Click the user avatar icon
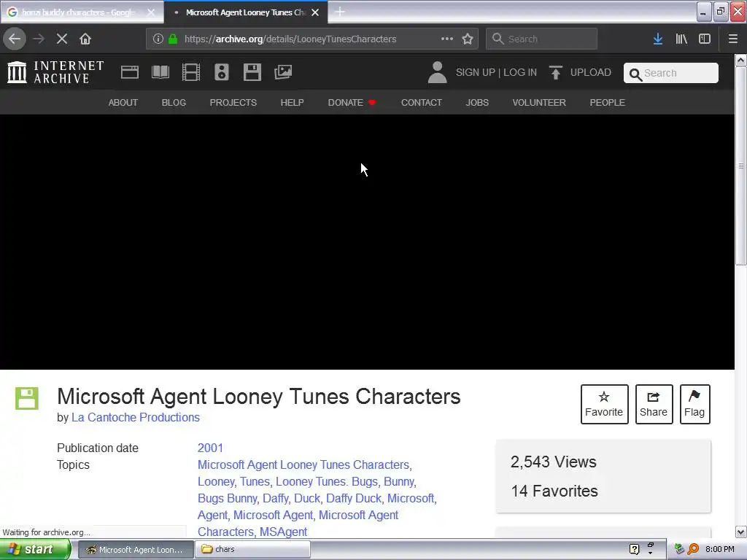747x560 pixels. (x=438, y=72)
